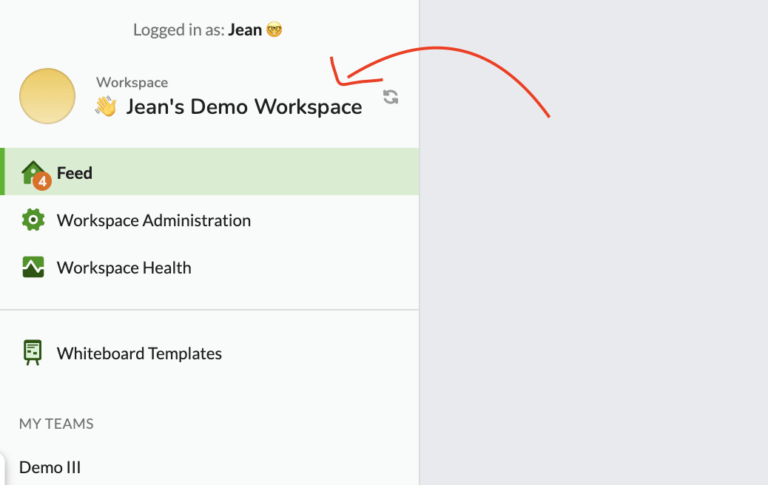Click the Jean's Demo Workspace title
The height and width of the screenshot is (485, 768).
244,107
